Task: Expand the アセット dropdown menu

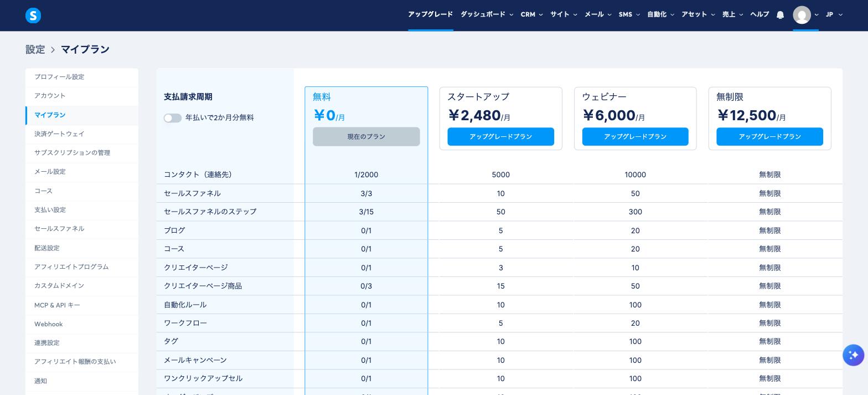Action: [x=699, y=14]
